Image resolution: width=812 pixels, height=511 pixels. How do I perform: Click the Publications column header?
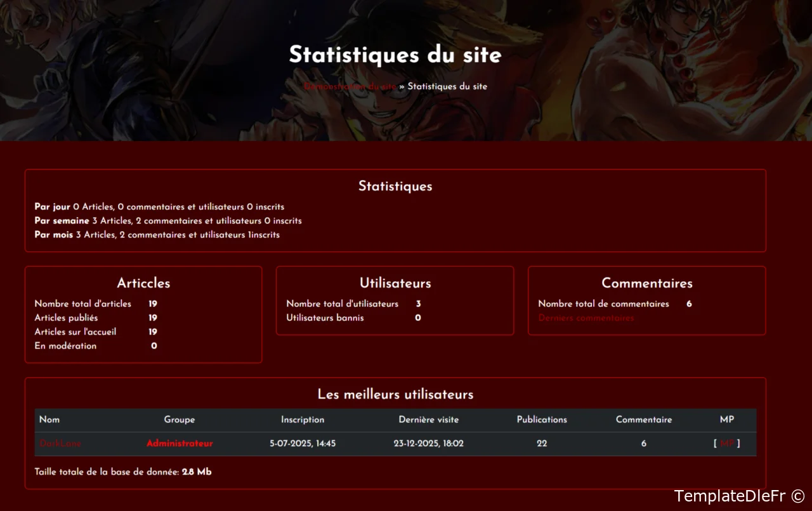(x=542, y=420)
